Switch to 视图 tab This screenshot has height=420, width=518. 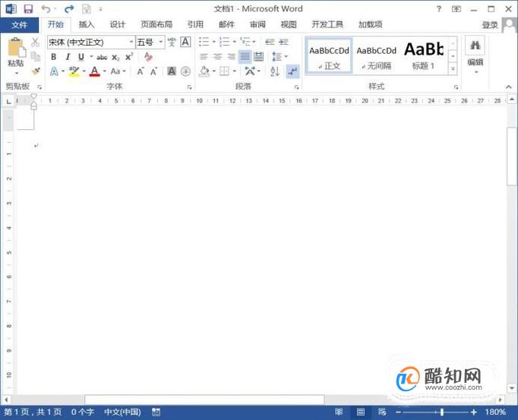[x=289, y=24]
